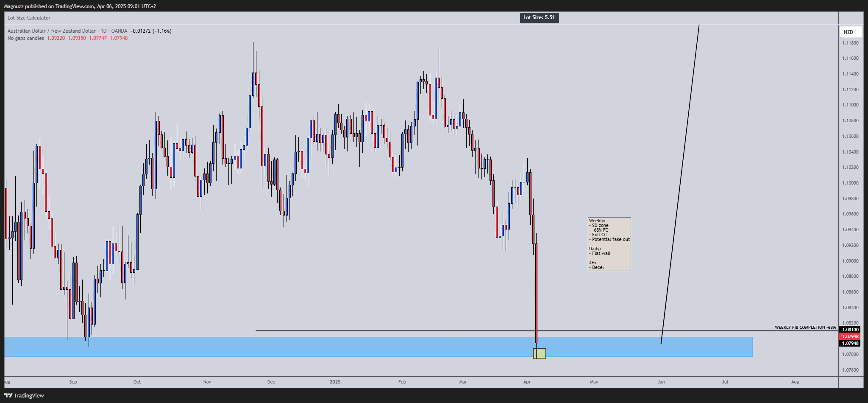Click the Dec label on time axis

pos(271,382)
